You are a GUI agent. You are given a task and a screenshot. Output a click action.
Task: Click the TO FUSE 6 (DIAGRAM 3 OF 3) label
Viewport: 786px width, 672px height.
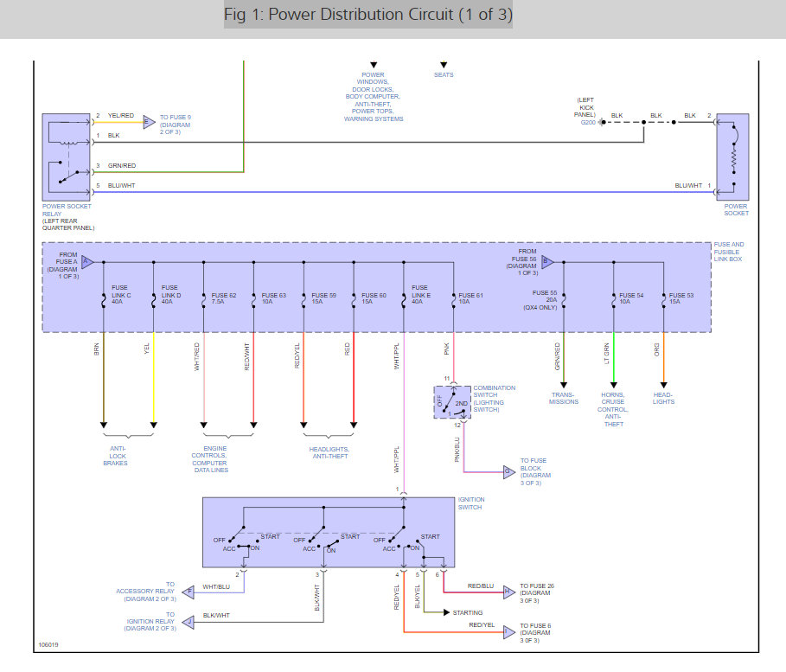click(535, 633)
